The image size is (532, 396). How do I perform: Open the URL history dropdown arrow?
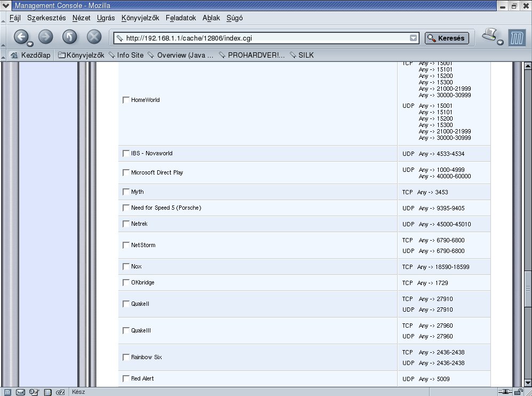point(413,38)
